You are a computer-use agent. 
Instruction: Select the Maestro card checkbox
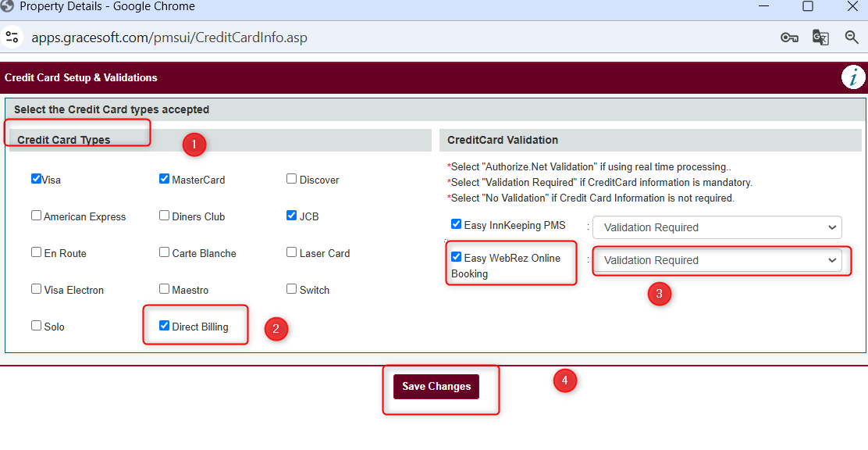[165, 289]
